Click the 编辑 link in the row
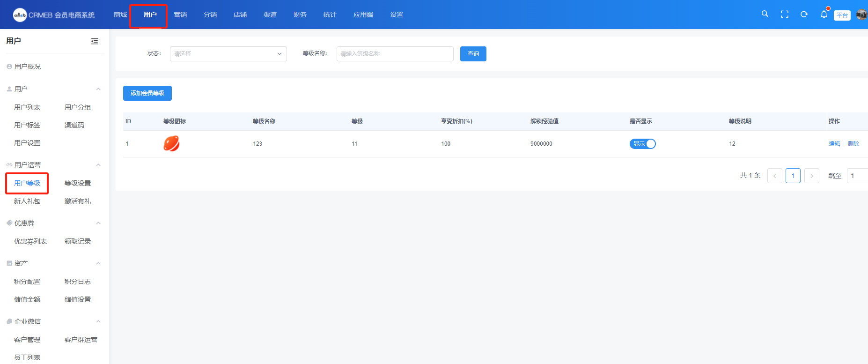This screenshot has width=868, height=364. [x=834, y=144]
